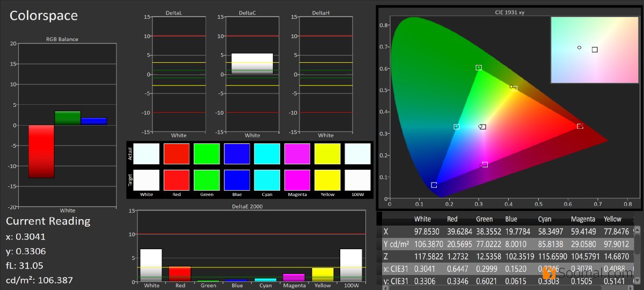Select the Magenta target color swatch
The width and height of the screenshot is (644, 290).
297,179
